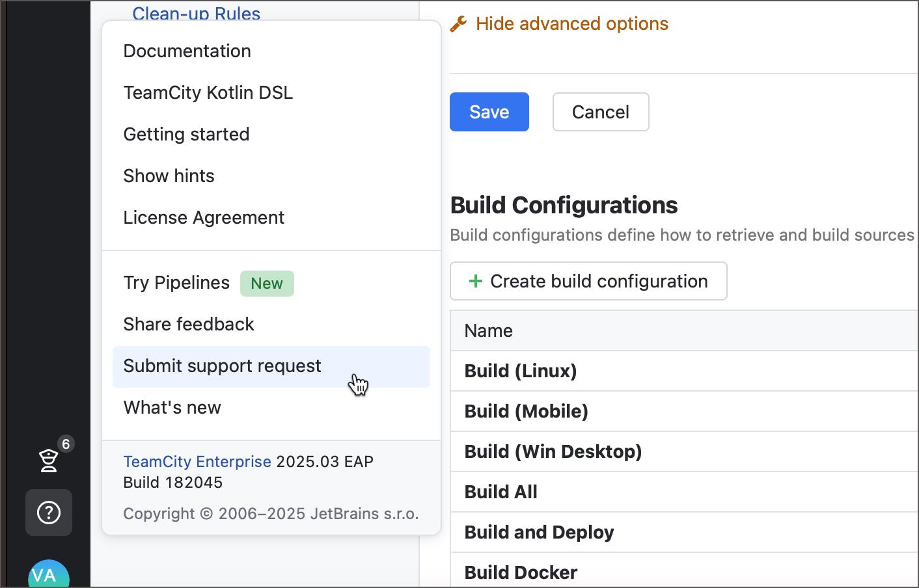919x588 pixels.
Task: Click Create build configuration button
Action: pyautogui.click(x=588, y=281)
